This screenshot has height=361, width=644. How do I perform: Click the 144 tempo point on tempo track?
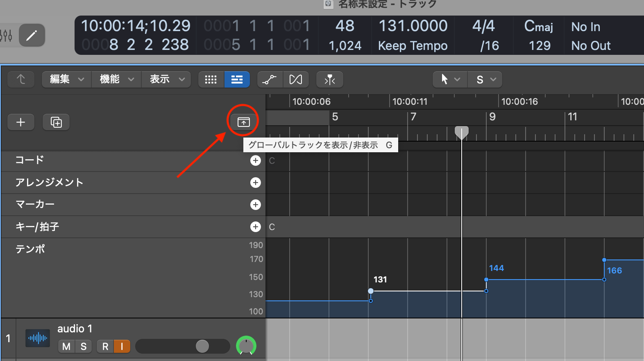coord(486,280)
